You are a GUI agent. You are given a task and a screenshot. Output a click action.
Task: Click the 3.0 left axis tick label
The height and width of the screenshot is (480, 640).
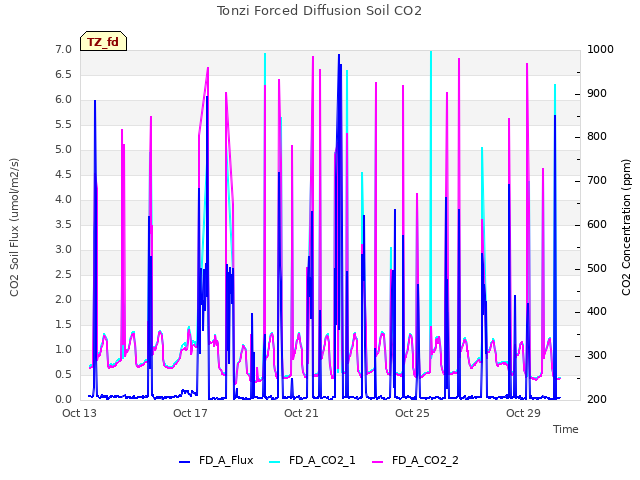[x=64, y=250]
